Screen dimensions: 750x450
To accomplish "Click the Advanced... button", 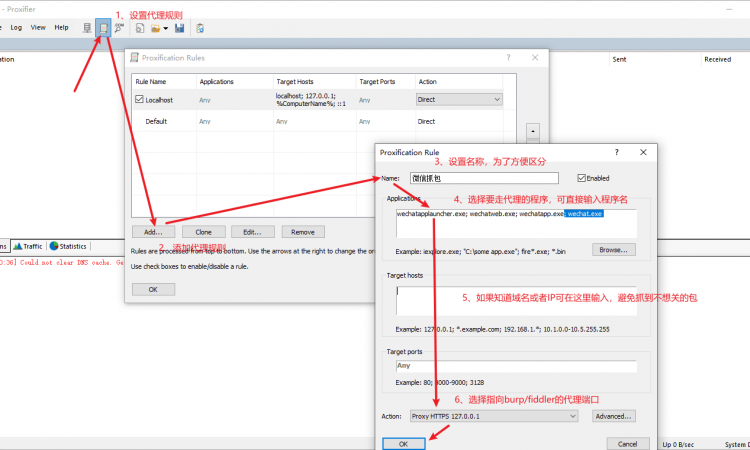I will [x=614, y=416].
